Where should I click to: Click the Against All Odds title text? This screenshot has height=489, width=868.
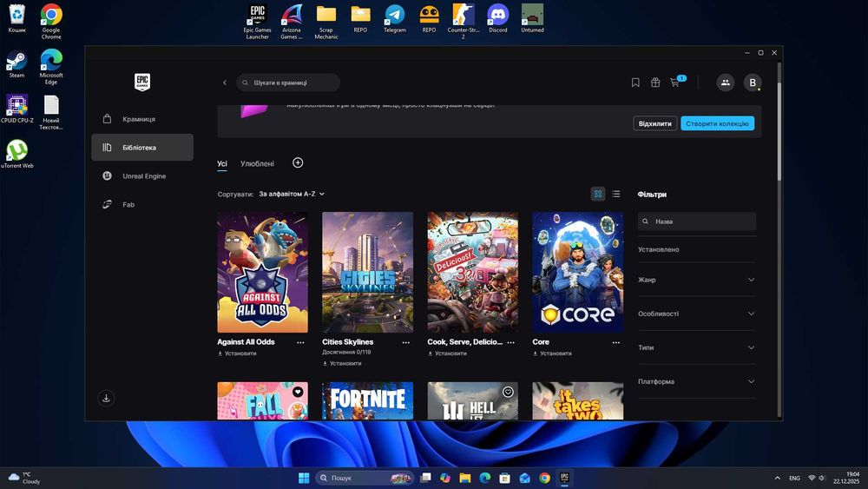tap(246, 341)
